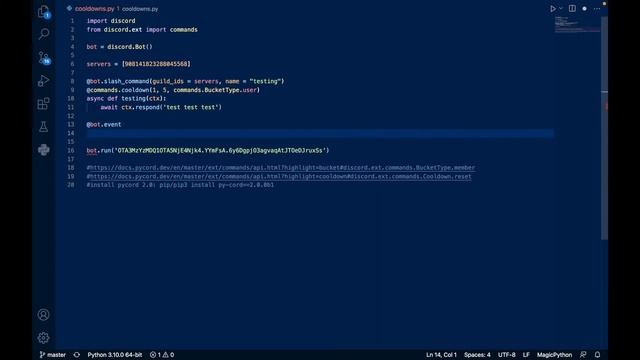The height and width of the screenshot is (360, 640).
Task: Click the 'await ctx.respond' line
Action: 161,107
